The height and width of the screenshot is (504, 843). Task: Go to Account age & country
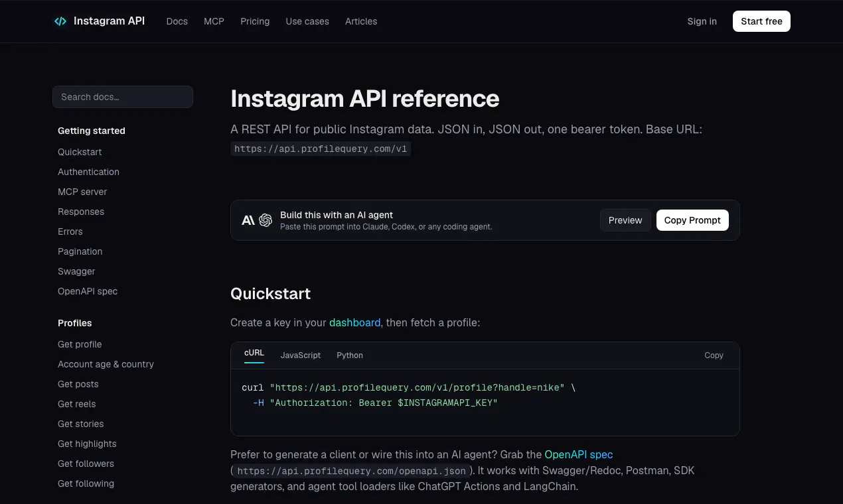click(x=106, y=364)
